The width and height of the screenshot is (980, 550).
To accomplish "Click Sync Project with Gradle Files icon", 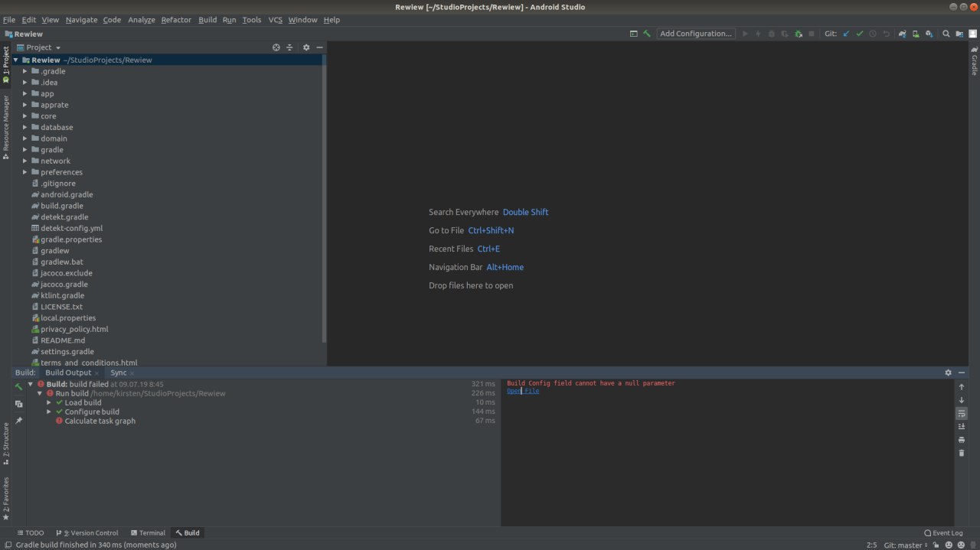I will [x=903, y=34].
